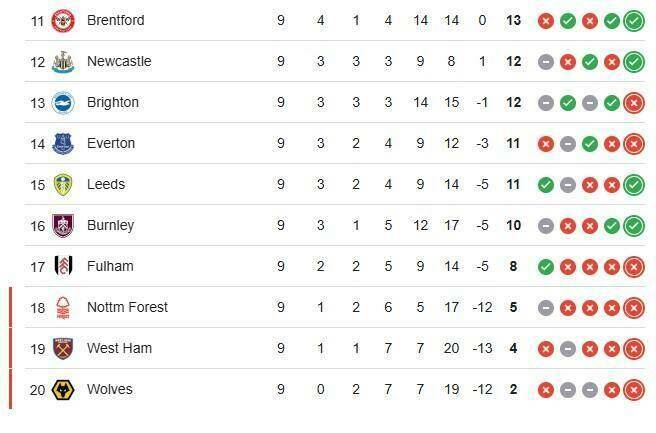Click Newcastle's first grey draw icon

tap(546, 61)
